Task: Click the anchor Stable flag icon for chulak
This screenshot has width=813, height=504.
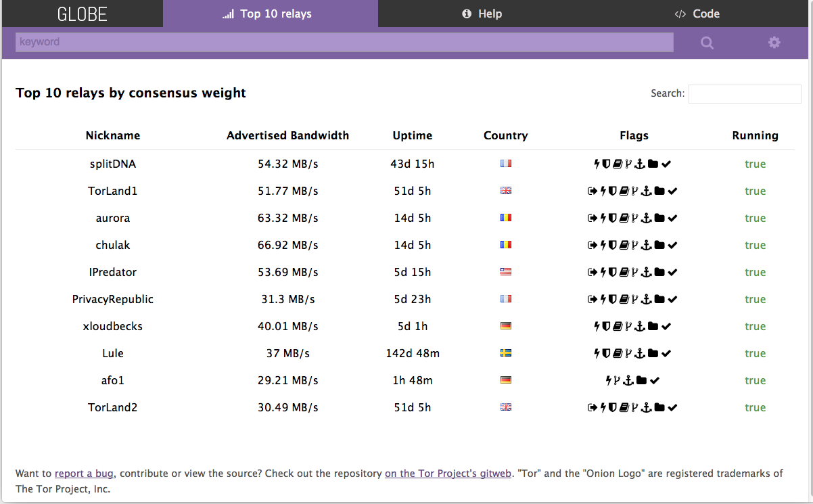Action: coord(646,245)
